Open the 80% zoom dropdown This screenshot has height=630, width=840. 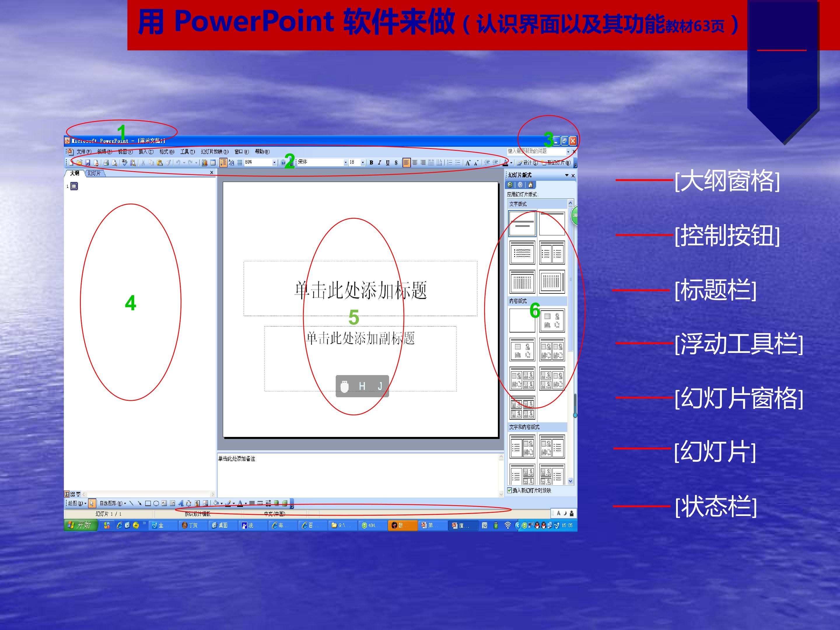point(274,162)
